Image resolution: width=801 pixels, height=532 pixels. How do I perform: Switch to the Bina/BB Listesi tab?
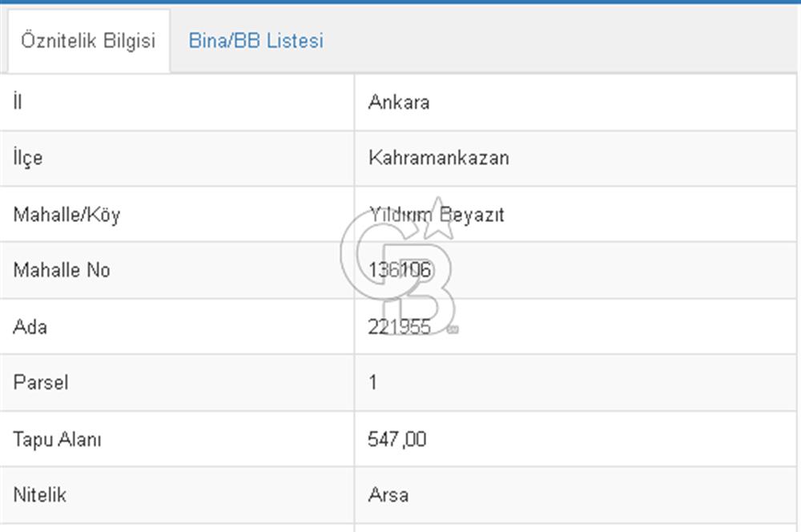click(256, 40)
